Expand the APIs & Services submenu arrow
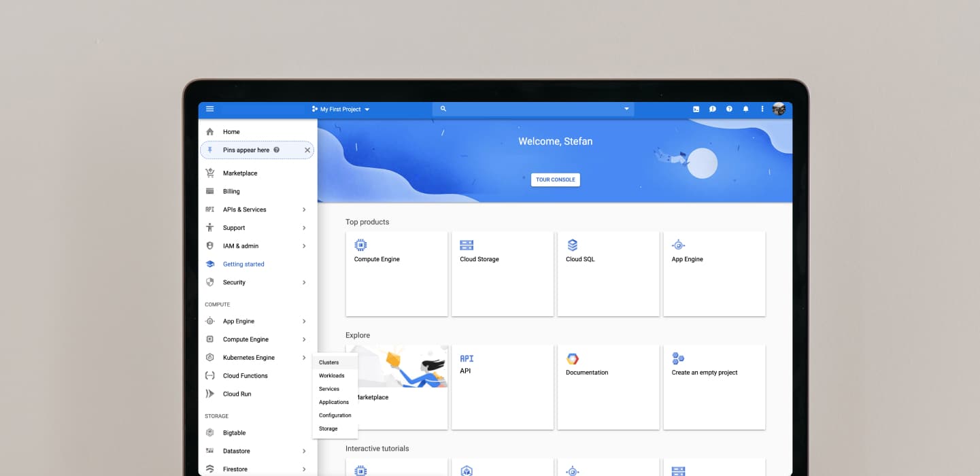 point(304,209)
